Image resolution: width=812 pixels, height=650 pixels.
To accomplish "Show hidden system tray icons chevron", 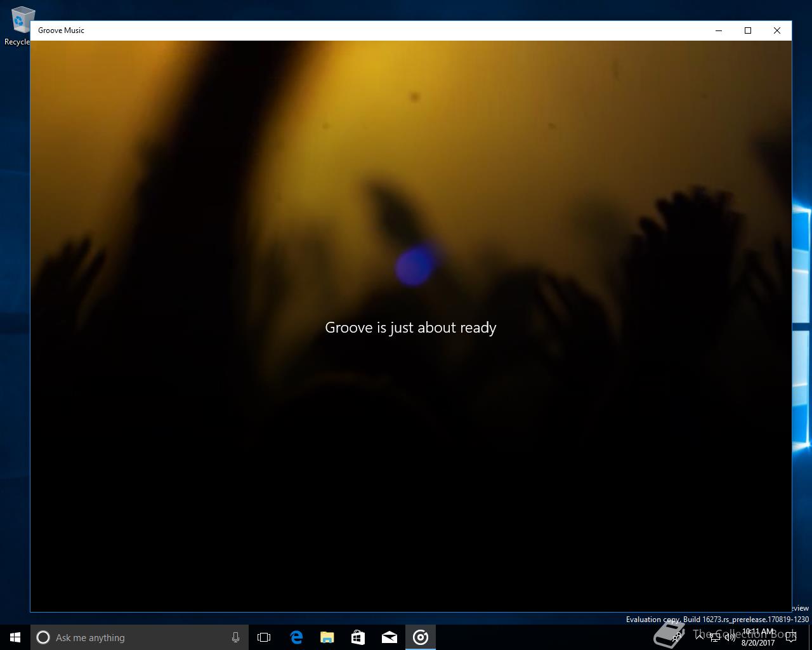I will (700, 637).
